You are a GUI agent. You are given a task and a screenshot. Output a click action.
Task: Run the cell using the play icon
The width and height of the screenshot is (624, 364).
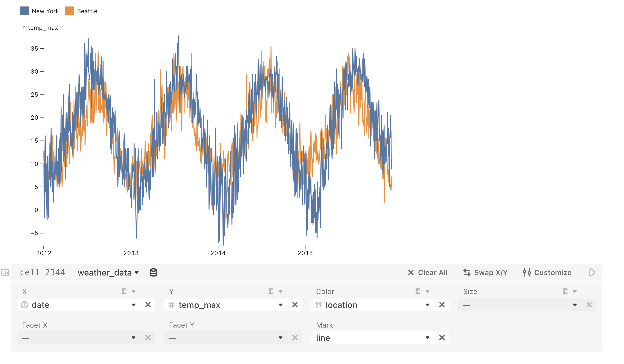(592, 272)
